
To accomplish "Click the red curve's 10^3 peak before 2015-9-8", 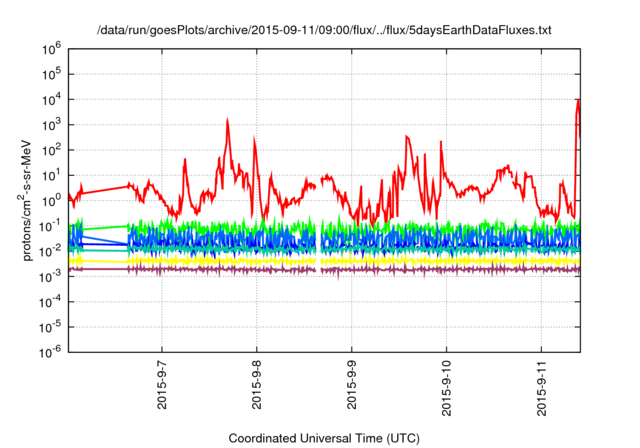I will (227, 120).
